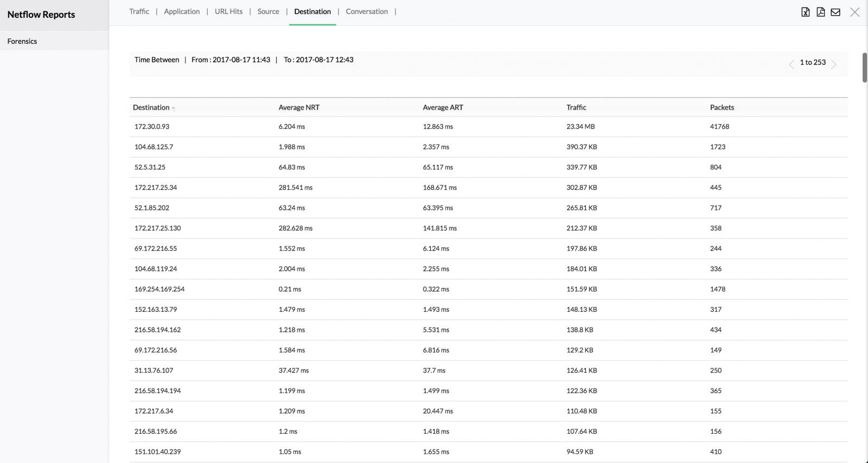Sort by the Traffic column header
The width and height of the screenshot is (868, 463).
(x=576, y=107)
